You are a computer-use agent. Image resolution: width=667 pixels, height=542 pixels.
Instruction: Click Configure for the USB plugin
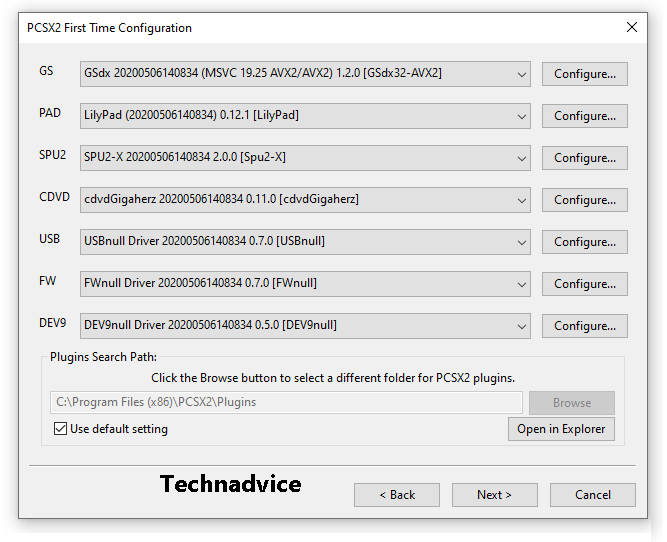pyautogui.click(x=584, y=242)
